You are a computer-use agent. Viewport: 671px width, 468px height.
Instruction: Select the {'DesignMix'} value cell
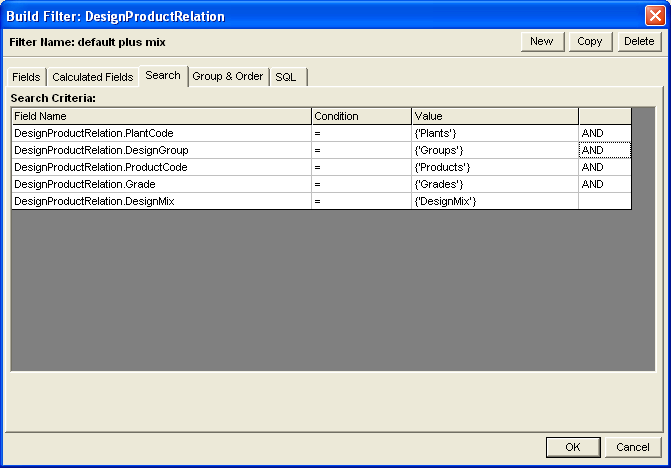pos(494,201)
